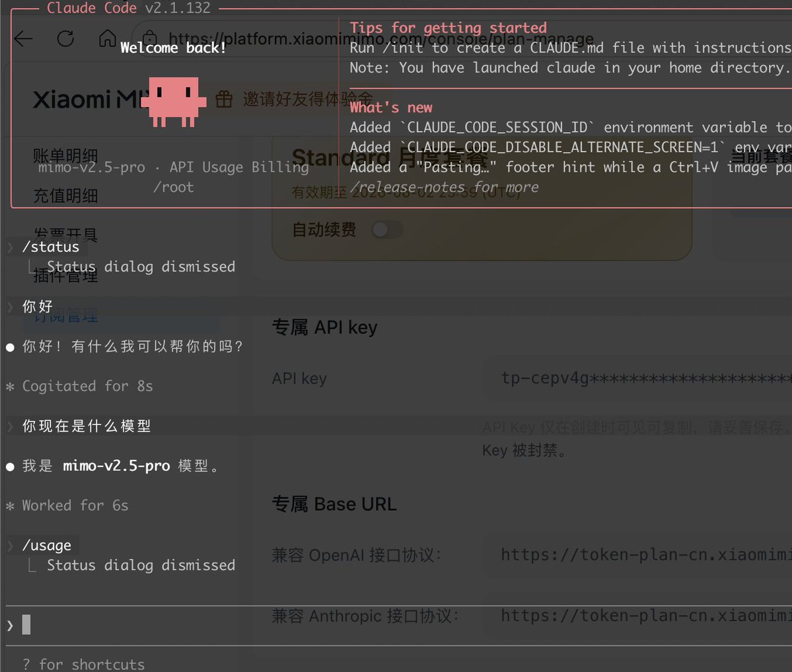Toggle the 自动续费 switch
Viewport: 792px width, 672px height.
tap(387, 230)
